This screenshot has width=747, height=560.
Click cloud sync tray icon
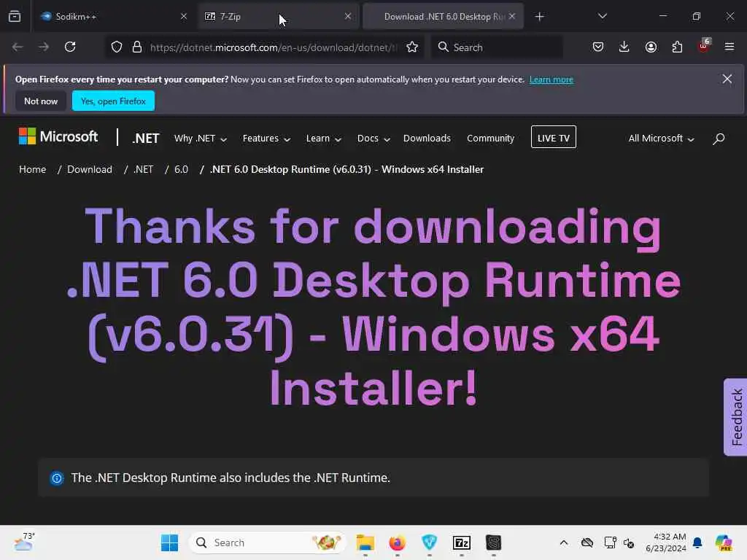tap(587, 542)
